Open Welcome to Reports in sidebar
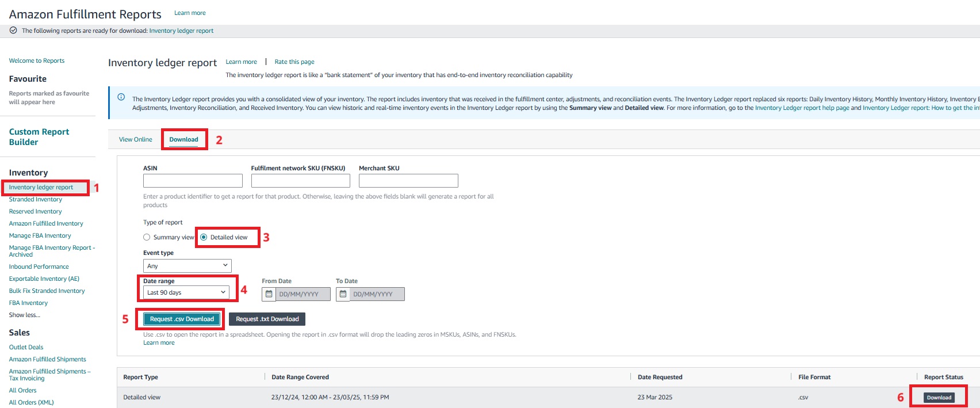 tap(37, 60)
